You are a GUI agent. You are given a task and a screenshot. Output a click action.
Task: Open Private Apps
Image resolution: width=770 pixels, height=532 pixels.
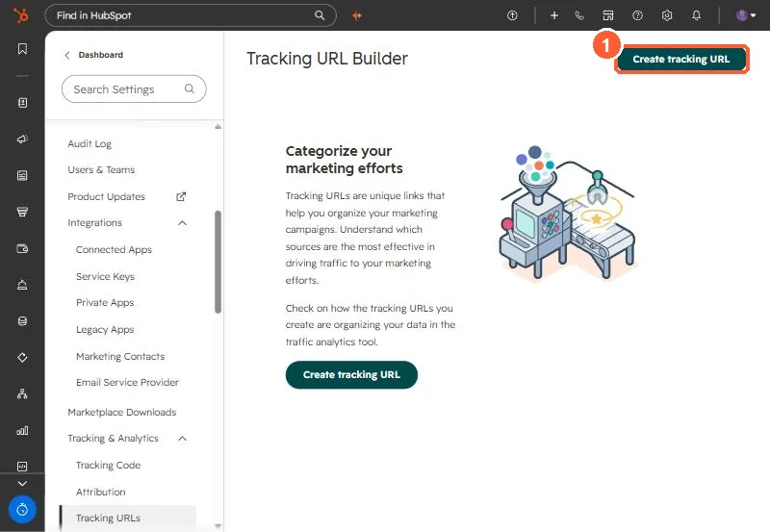[105, 303]
